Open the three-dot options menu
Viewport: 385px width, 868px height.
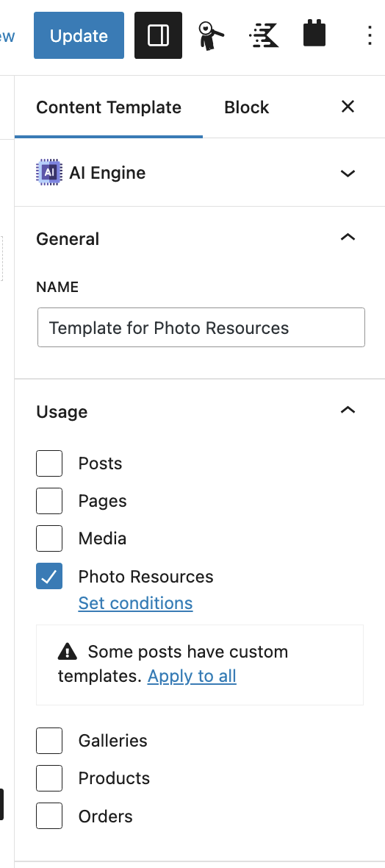(370, 35)
